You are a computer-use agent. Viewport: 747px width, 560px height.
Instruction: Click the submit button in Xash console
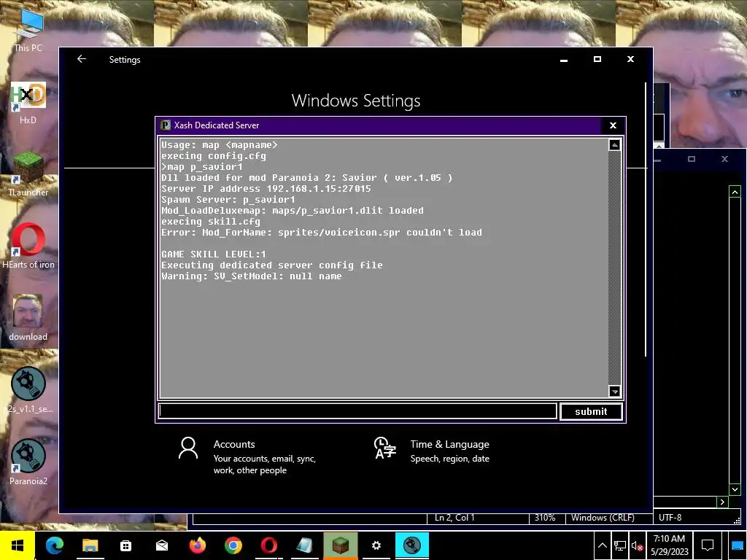[x=591, y=411]
